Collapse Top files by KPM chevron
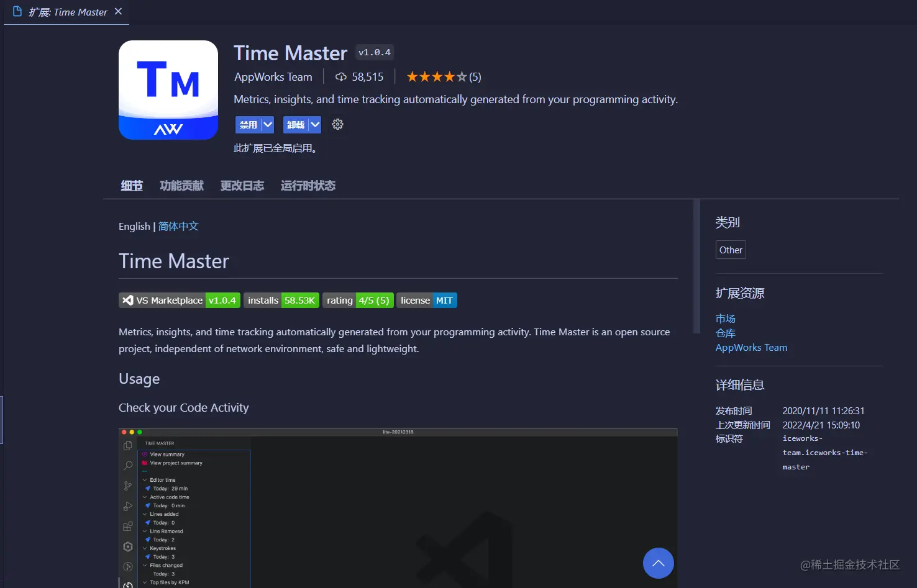 pyautogui.click(x=145, y=582)
